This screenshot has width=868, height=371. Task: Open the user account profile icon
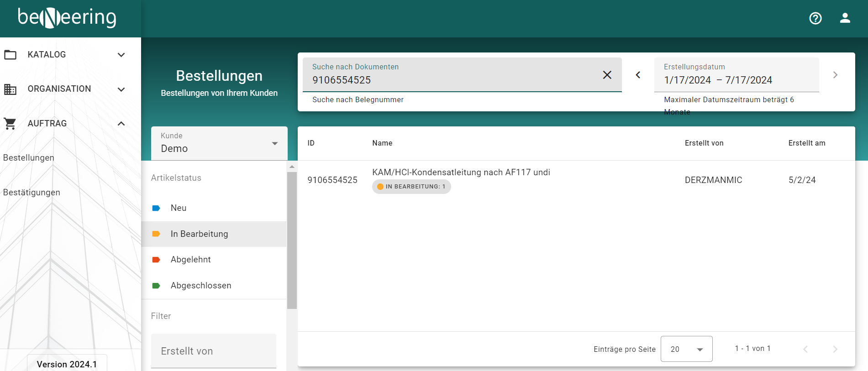pos(845,18)
